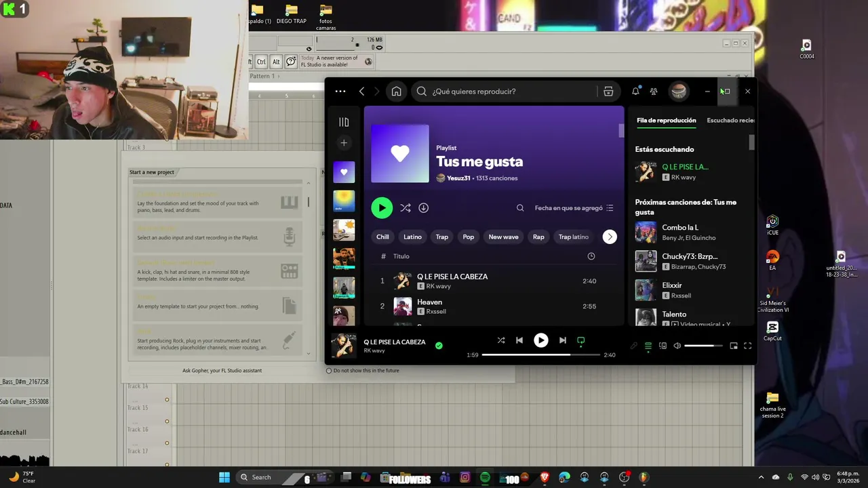
Task: Filter playlist by Pop
Action: [469, 237]
